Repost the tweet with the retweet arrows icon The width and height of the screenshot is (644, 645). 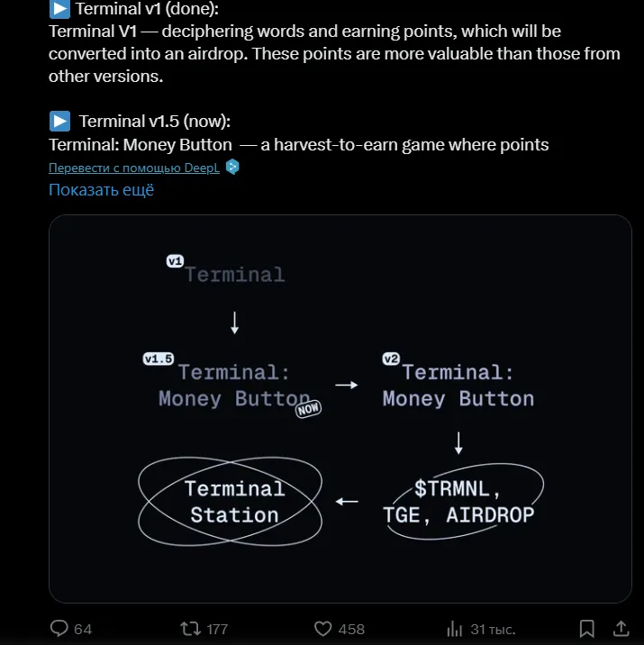pos(190,629)
